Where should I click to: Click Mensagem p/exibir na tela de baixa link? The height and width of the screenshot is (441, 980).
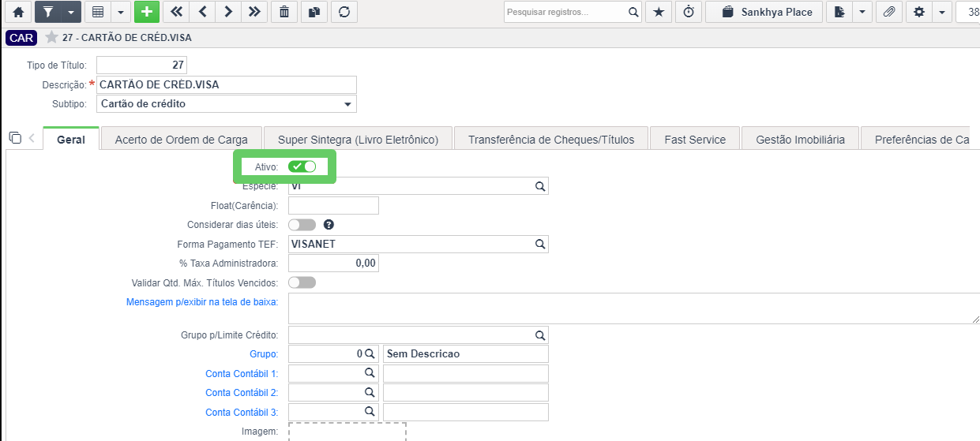(x=202, y=302)
